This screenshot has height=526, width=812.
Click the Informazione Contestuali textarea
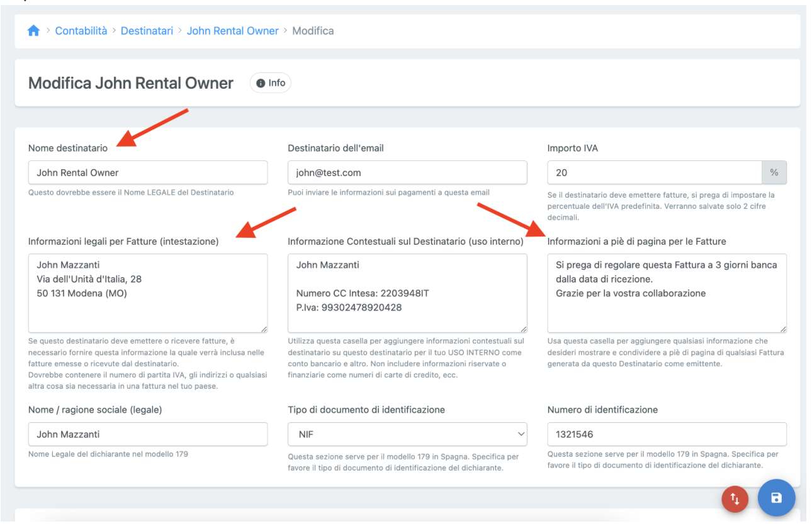point(407,293)
